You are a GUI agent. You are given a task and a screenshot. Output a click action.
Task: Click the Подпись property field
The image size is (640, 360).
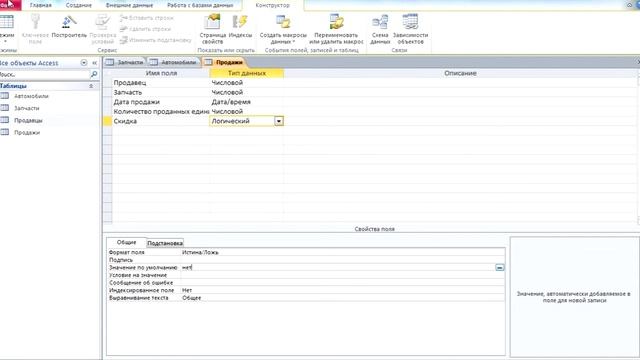point(343,260)
